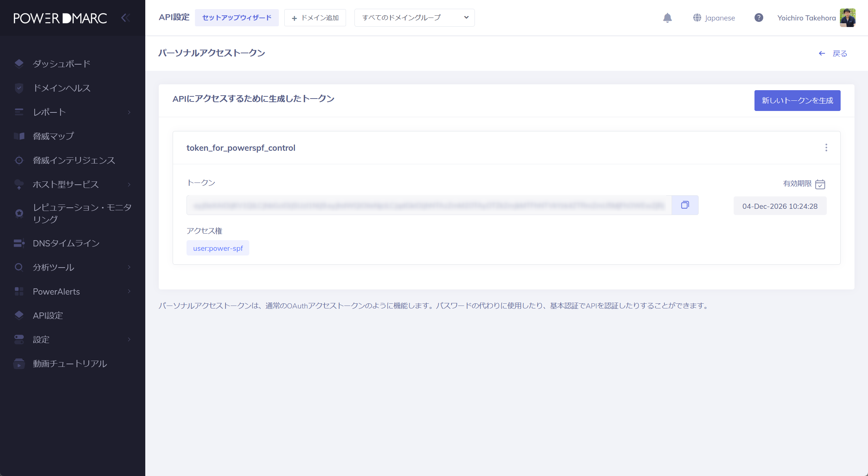
Task: Click the globe language icon
Action: 697,18
